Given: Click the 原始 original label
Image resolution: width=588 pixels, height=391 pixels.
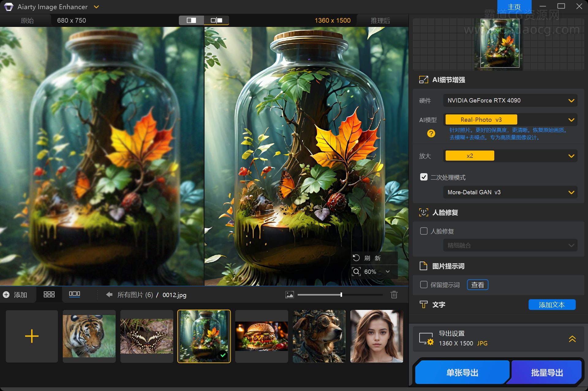Looking at the screenshot, I should (x=27, y=20).
